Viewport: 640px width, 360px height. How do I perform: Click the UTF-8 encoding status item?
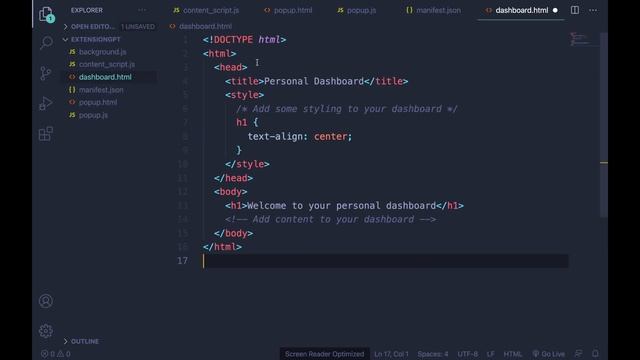[x=467, y=354]
